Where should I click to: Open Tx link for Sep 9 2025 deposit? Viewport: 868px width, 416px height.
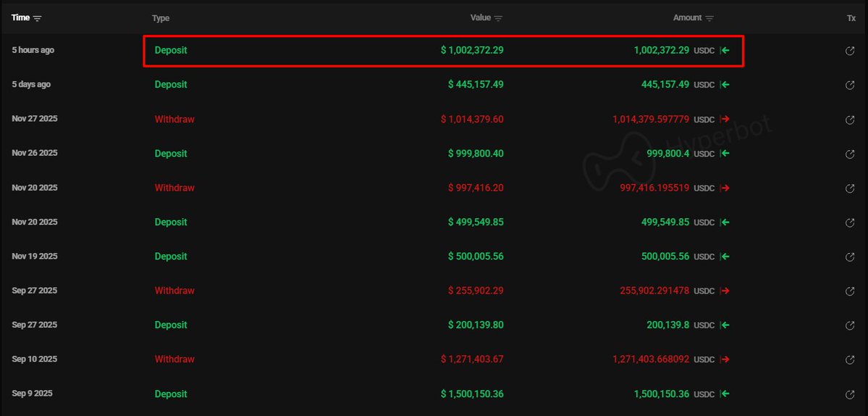tap(850, 394)
